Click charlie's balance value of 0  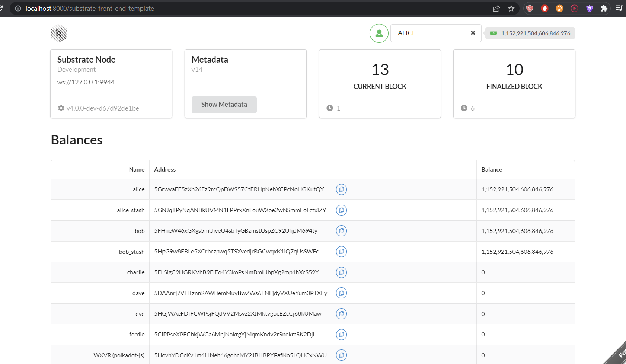click(x=483, y=272)
